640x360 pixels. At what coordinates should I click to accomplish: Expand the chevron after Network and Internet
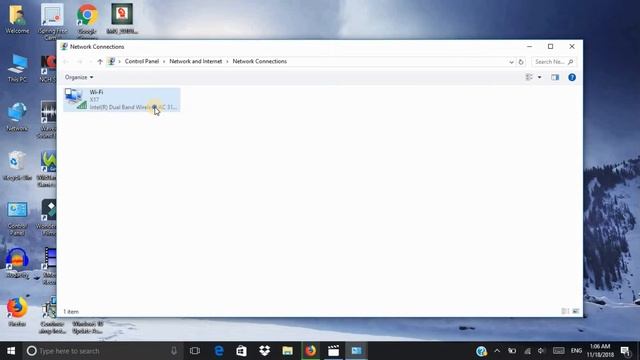[227, 62]
